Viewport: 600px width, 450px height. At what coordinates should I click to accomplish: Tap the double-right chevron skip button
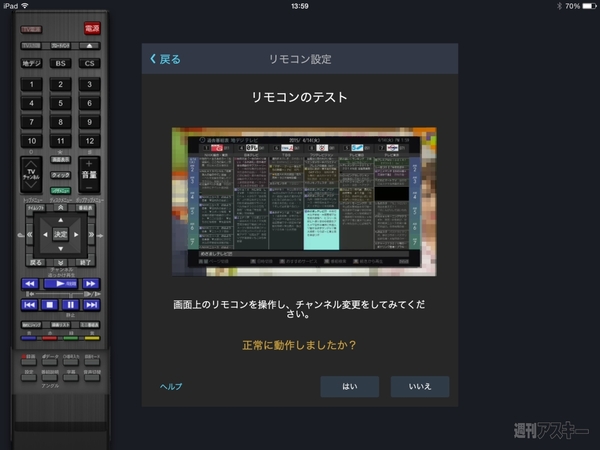tap(91, 234)
